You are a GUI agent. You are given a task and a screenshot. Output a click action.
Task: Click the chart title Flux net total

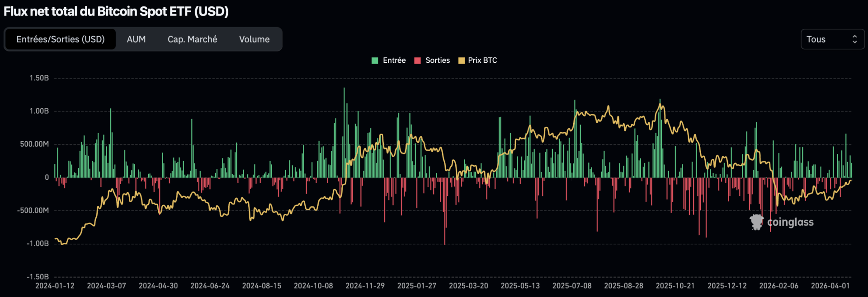point(116,11)
